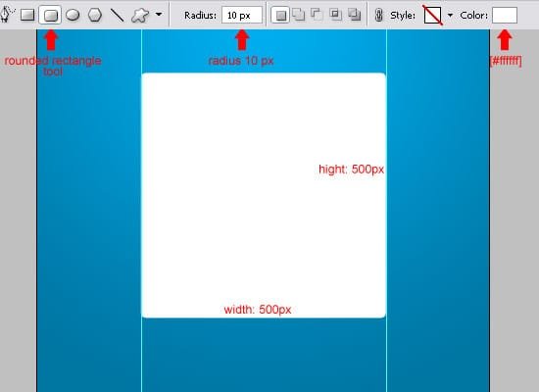Select the Polygon shape tool
The image size is (539, 392).
pyautogui.click(x=95, y=15)
